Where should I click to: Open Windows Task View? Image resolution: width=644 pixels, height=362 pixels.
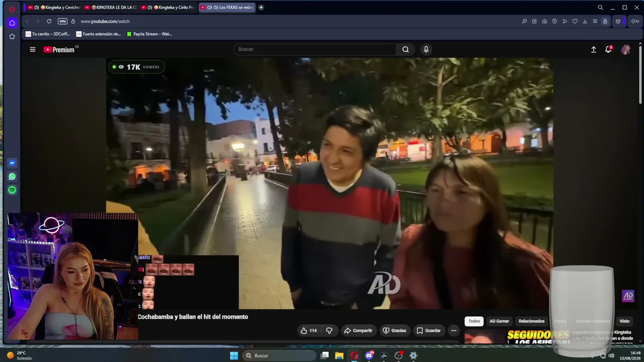325,355
